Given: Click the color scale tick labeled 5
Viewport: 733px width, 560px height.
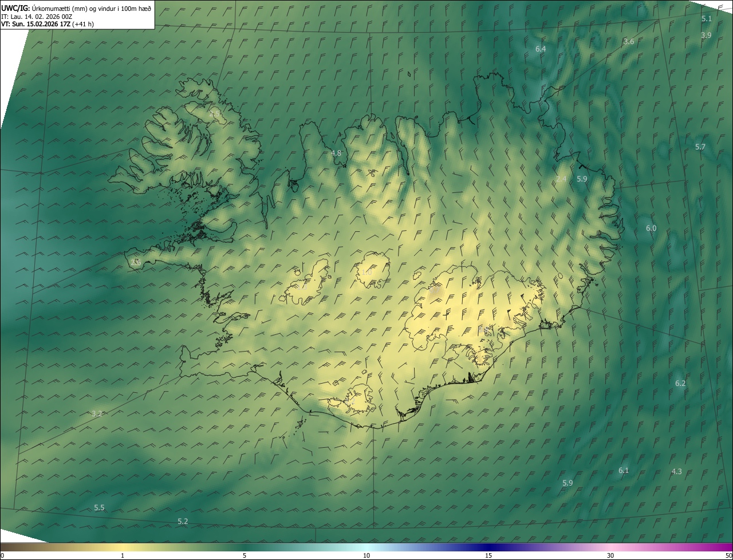Looking at the screenshot, I should click(245, 556).
